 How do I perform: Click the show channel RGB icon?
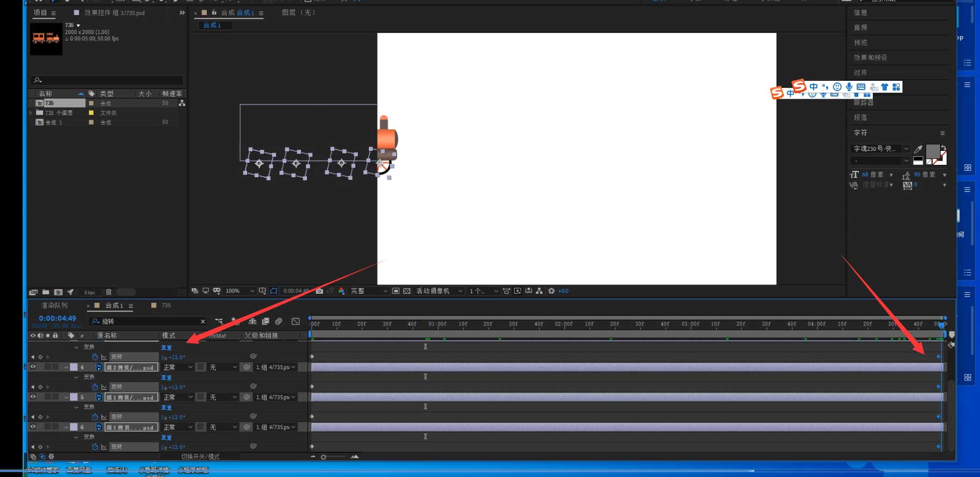pyautogui.click(x=341, y=291)
